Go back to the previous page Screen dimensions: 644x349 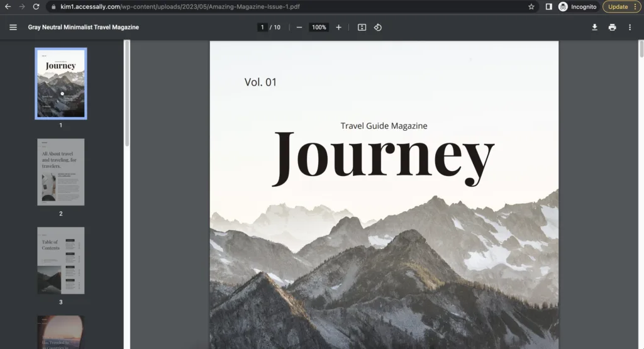8,7
